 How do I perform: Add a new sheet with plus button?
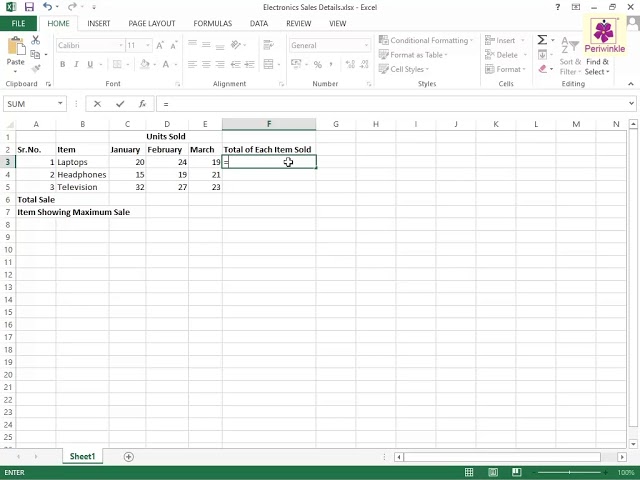(x=129, y=456)
